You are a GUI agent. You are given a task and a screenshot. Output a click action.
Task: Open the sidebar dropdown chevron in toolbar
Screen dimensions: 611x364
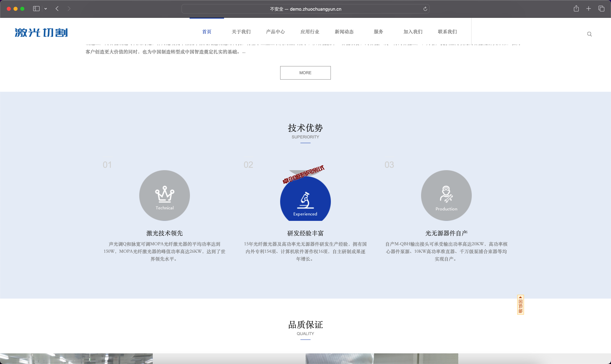46,9
